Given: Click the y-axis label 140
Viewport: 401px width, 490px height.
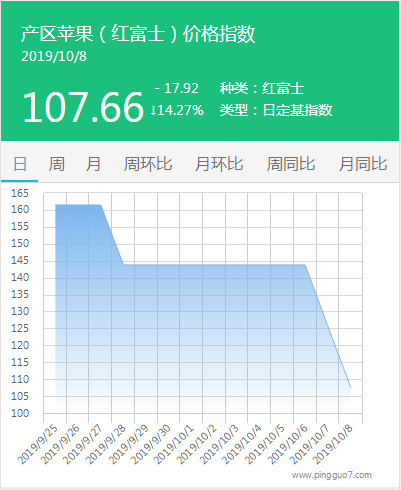Looking at the screenshot, I should coord(20,277).
